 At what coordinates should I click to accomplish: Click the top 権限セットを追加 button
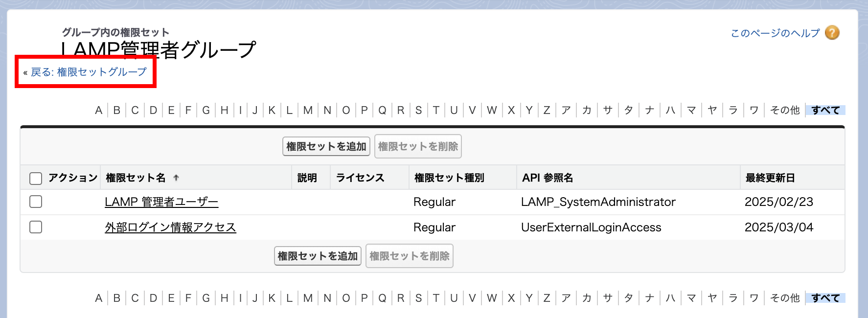(x=326, y=146)
